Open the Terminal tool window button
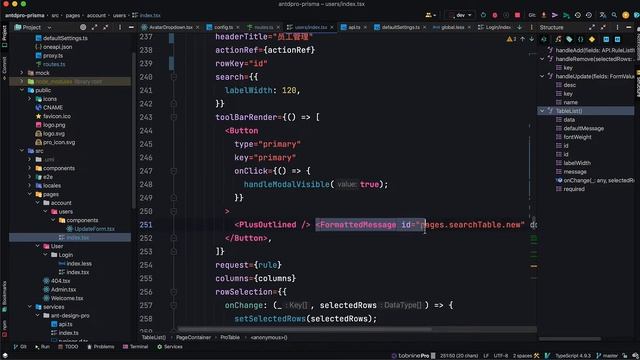The height and width of the screenshot is (360, 640). (x=136, y=347)
